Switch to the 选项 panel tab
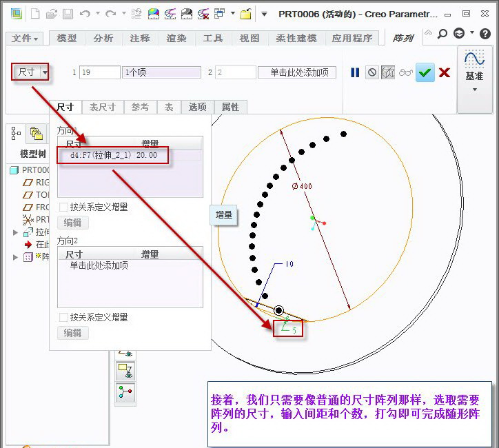Viewport: 499px width, 448px height. pyautogui.click(x=197, y=107)
